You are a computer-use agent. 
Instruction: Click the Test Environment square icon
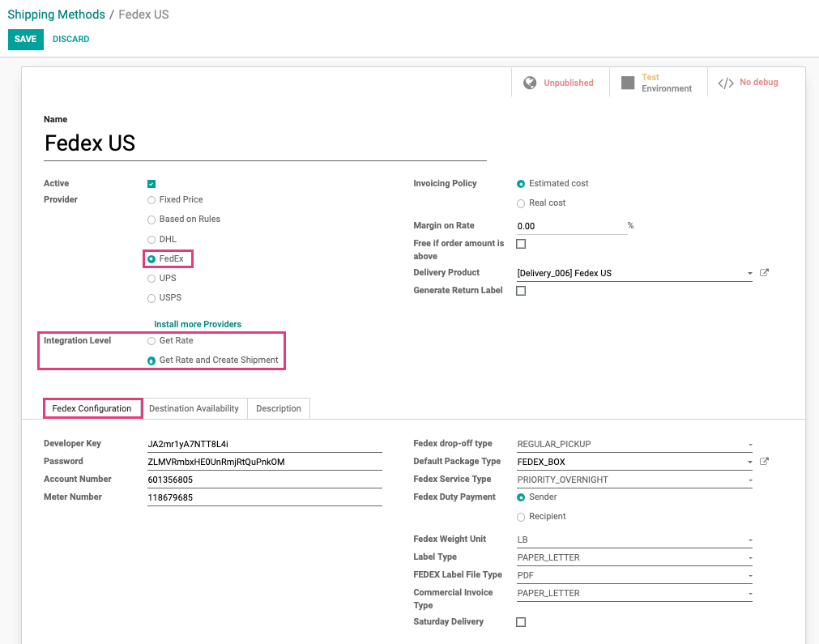coord(628,83)
